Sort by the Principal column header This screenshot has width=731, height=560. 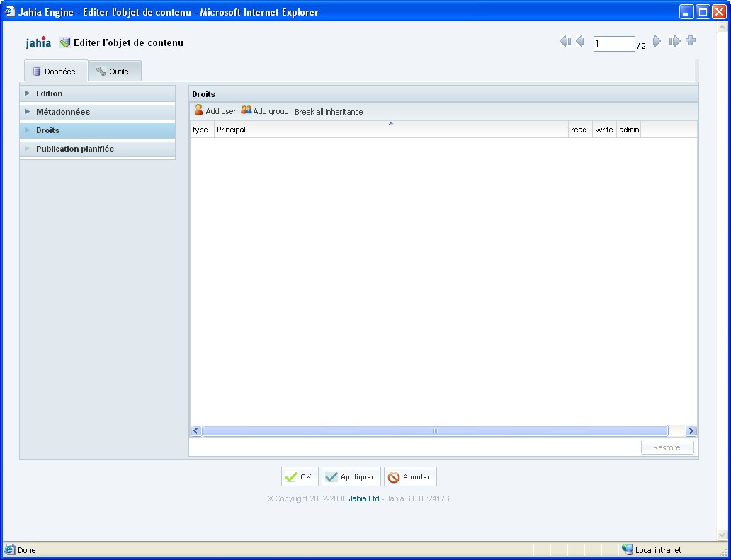click(391, 130)
